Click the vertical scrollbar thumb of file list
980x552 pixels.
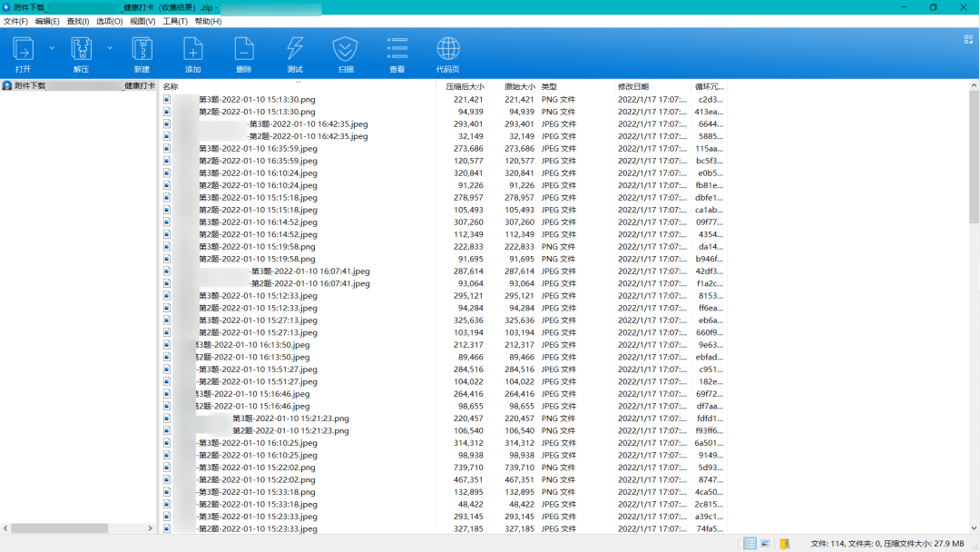point(974,158)
